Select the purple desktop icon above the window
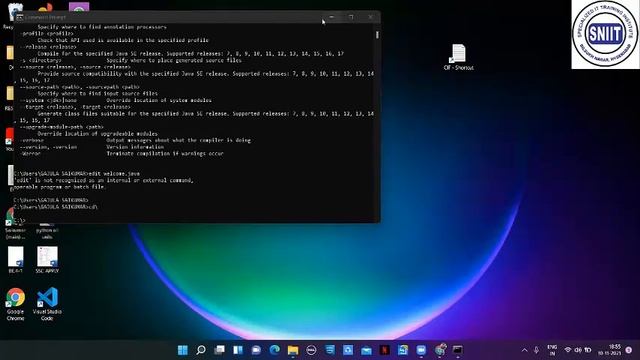This screenshot has height=360, width=640. pyautogui.click(x=79, y=7)
